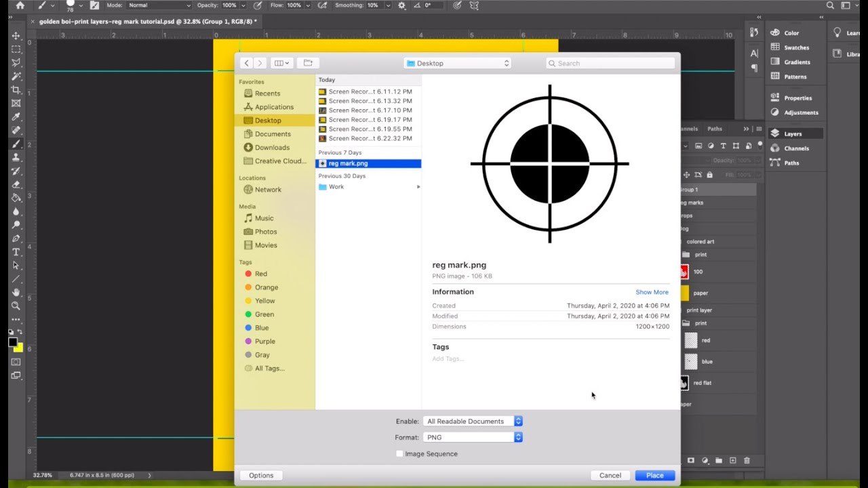Select the Zoom tool in the toolbar
The image size is (868, 488).
point(16,306)
